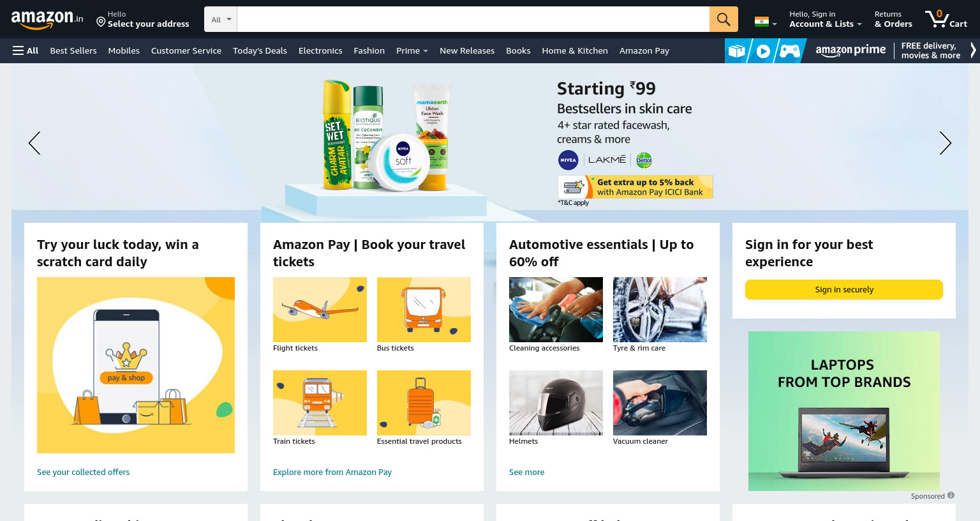
Task: Expand the Prime navigation dropdown
Action: point(412,50)
